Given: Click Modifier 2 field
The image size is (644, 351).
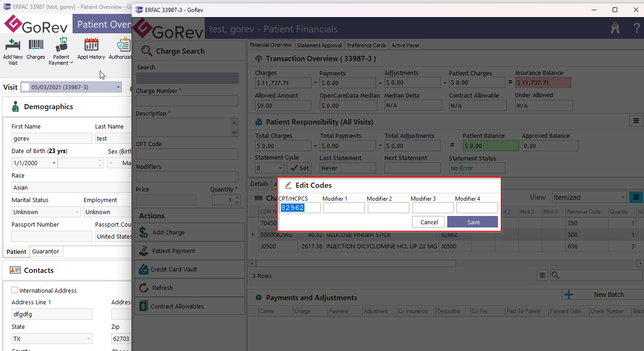Looking at the screenshot, I should (x=389, y=208).
